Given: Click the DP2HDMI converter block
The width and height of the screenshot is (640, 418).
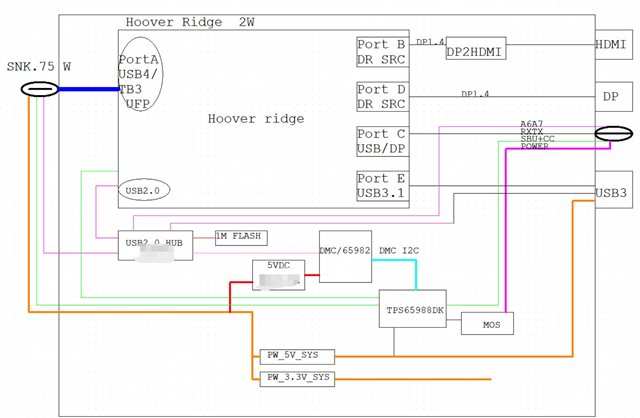Looking at the screenshot, I should (x=476, y=49).
